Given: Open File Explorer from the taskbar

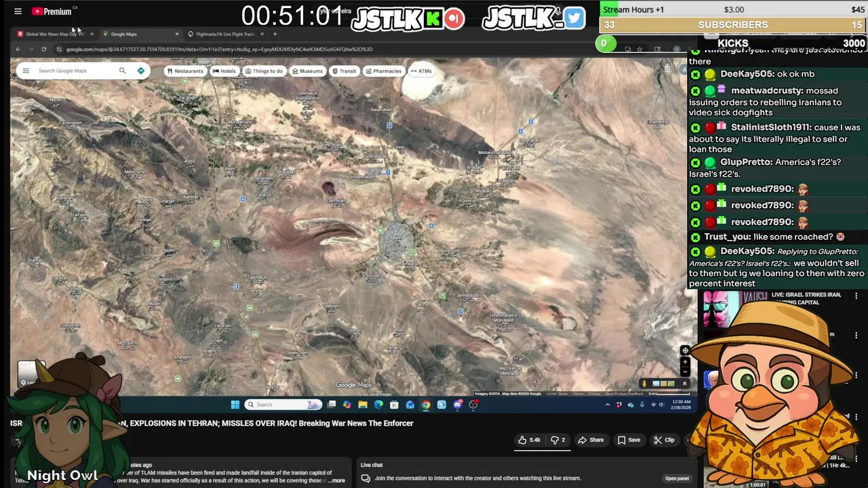Looking at the screenshot, I should 363,405.
